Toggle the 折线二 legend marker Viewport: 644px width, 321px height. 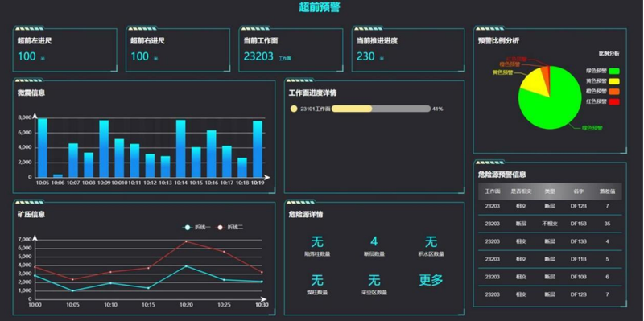[x=220, y=228]
